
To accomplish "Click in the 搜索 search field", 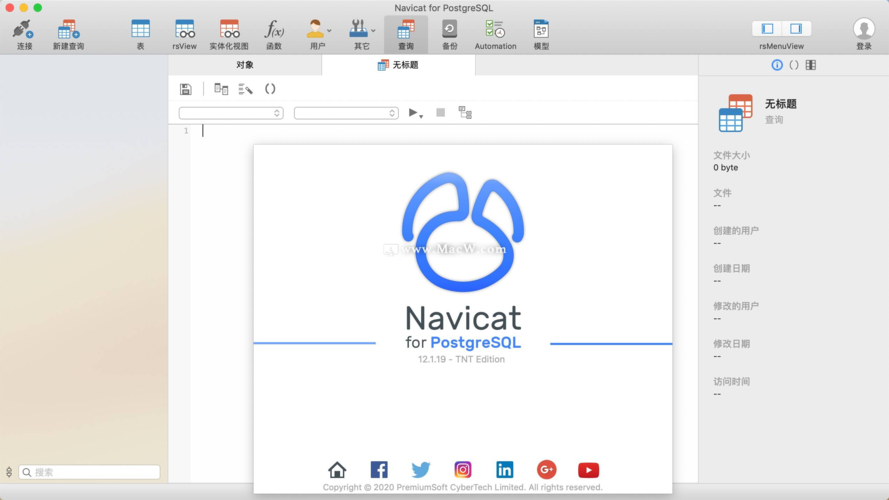I will [x=90, y=472].
